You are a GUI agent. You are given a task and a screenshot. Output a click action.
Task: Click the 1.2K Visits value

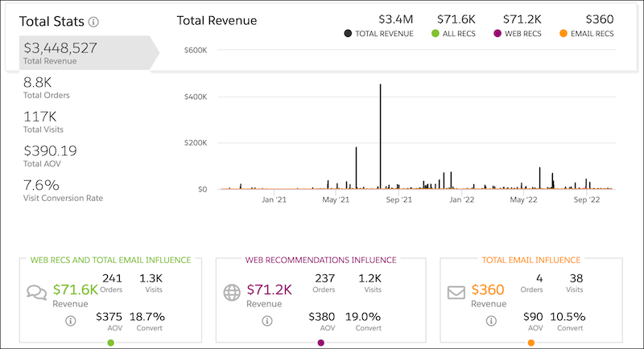370,278
